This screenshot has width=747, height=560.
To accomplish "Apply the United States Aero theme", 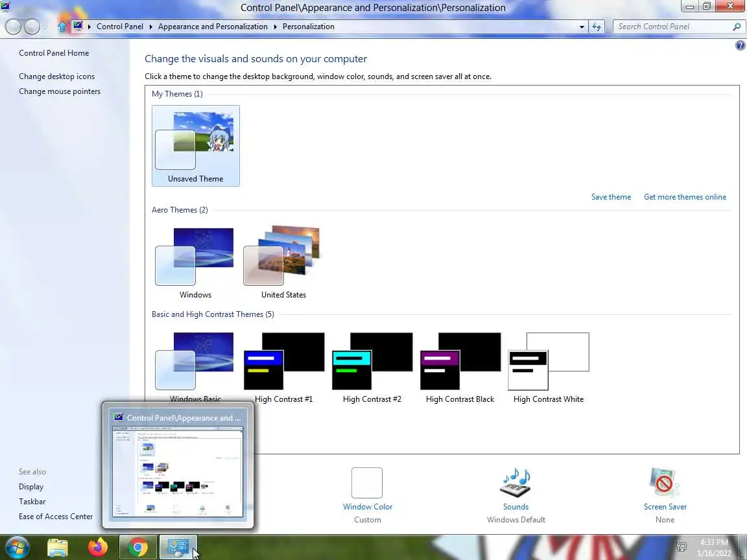I will tap(283, 263).
